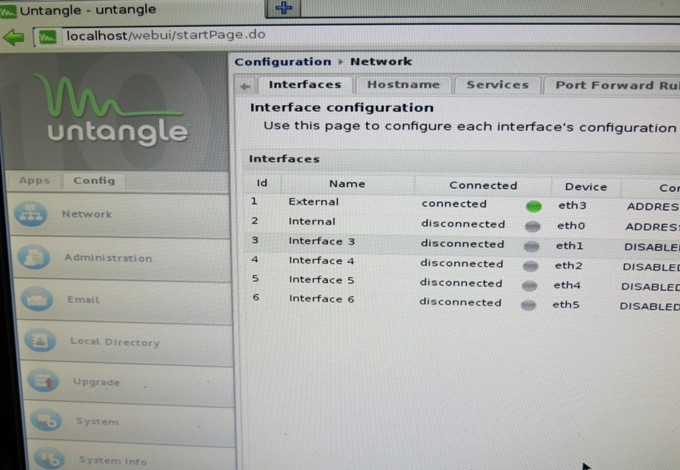Click the gray status indicator for eth5

click(x=528, y=305)
